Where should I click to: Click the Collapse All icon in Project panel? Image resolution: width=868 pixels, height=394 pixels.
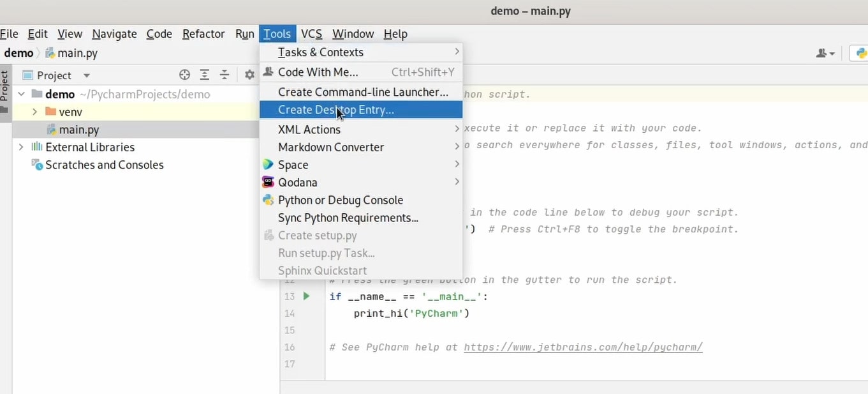pos(224,75)
